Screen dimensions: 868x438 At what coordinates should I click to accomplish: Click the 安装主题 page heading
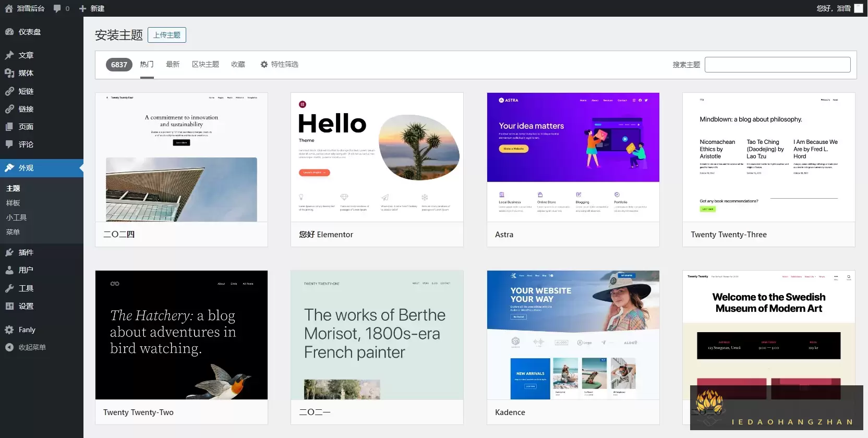(x=119, y=35)
